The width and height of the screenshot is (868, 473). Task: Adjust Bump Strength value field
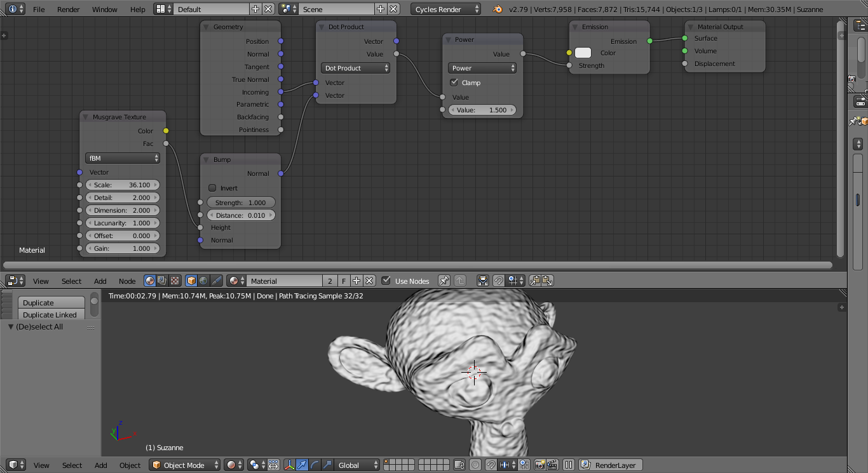click(x=240, y=203)
